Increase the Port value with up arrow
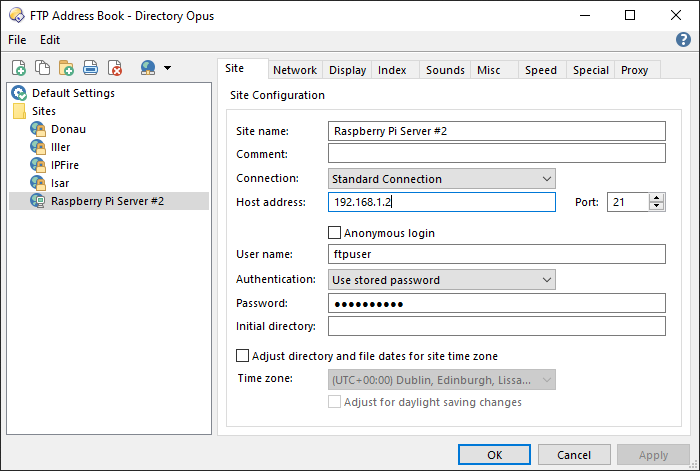 coord(656,198)
